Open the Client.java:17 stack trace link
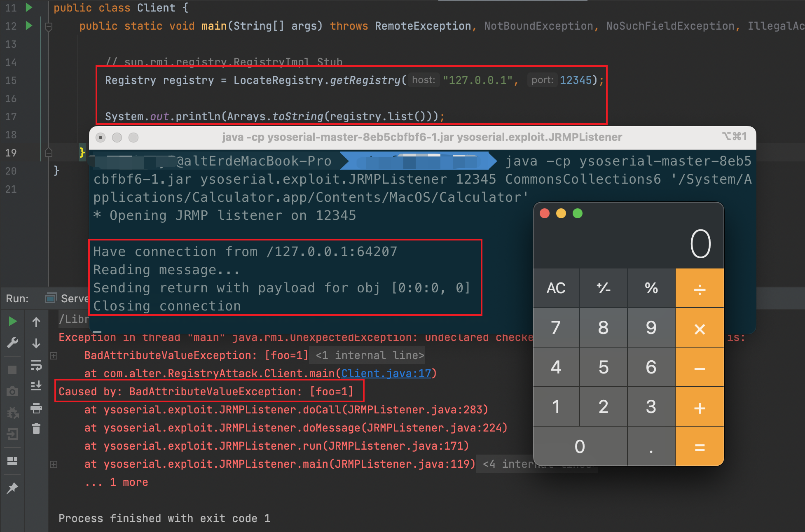Screen dimensions: 805x532 tap(386, 373)
